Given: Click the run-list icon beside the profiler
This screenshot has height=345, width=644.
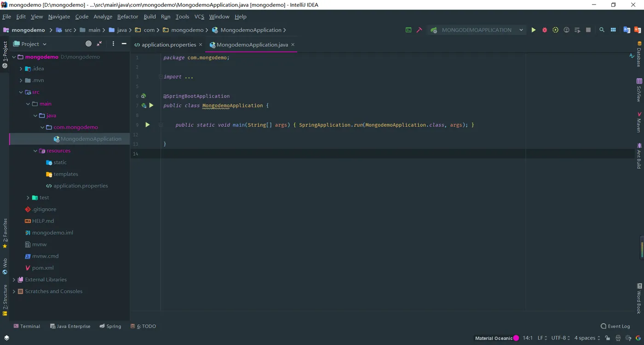Looking at the screenshot, I should [x=577, y=30].
